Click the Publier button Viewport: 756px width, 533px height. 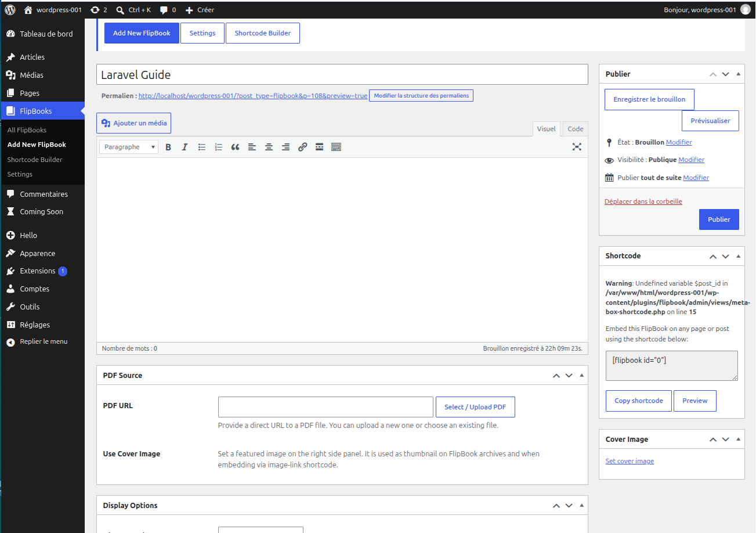(x=719, y=219)
